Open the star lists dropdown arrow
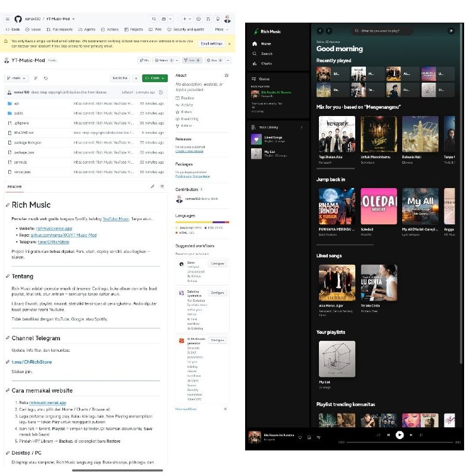 228,61
